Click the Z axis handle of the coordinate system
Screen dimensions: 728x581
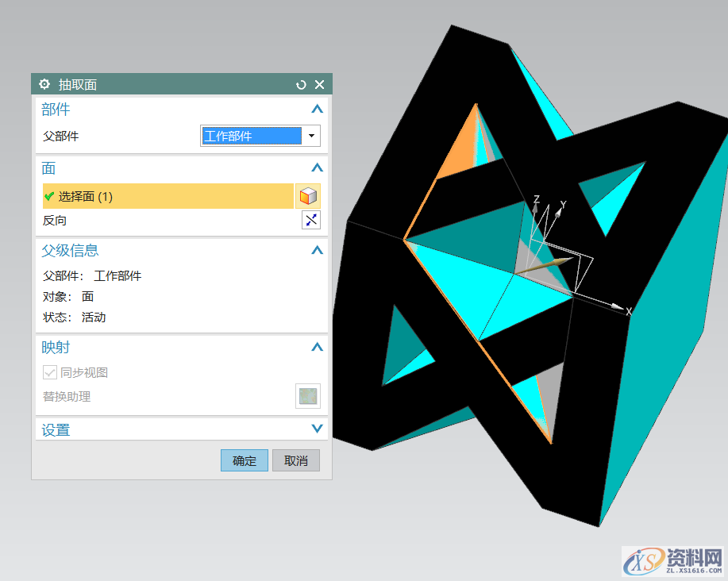536,209
